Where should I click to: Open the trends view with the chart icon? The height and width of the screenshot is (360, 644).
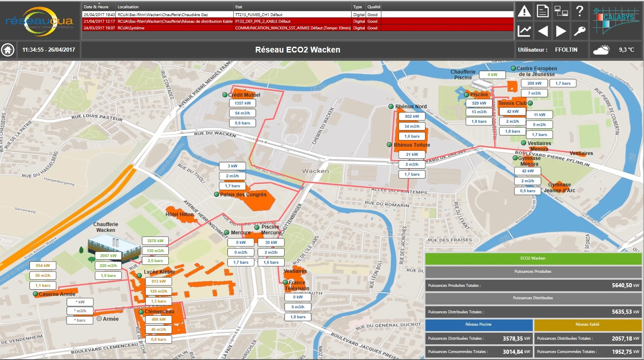click(x=524, y=31)
